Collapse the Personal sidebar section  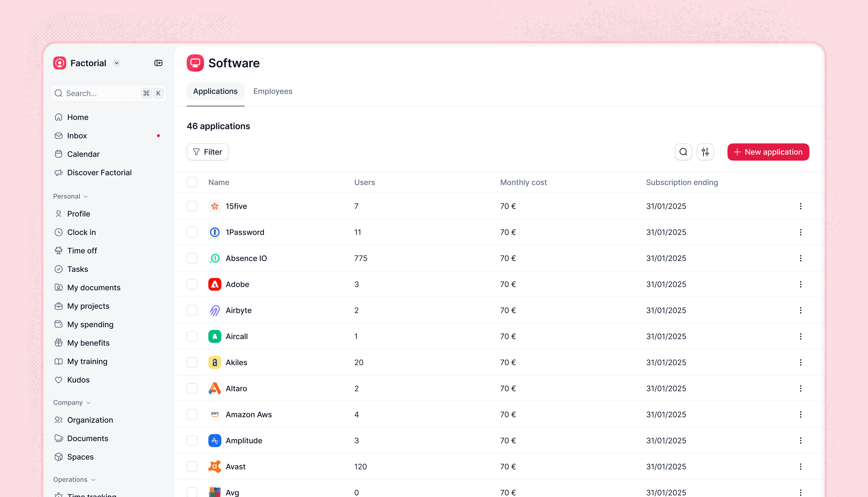[71, 196]
